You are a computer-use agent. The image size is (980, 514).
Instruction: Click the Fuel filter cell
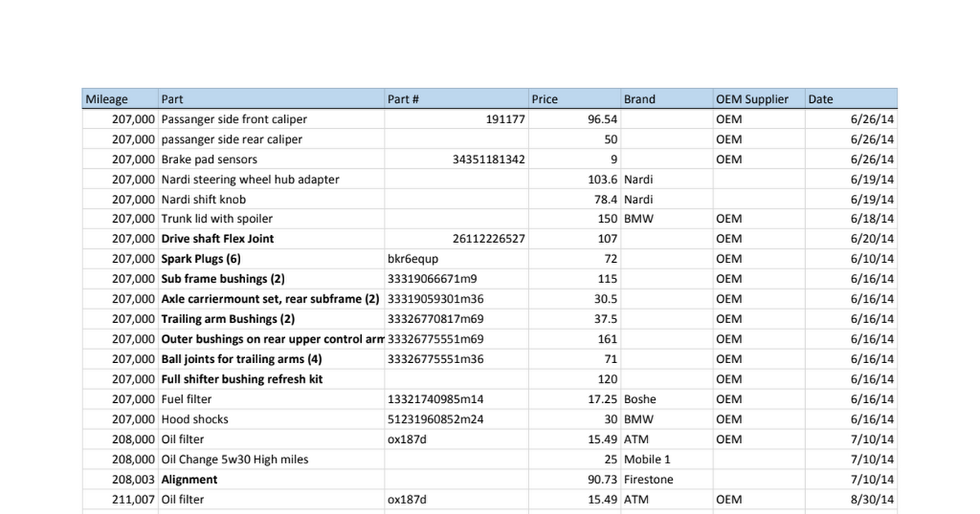(x=271, y=399)
